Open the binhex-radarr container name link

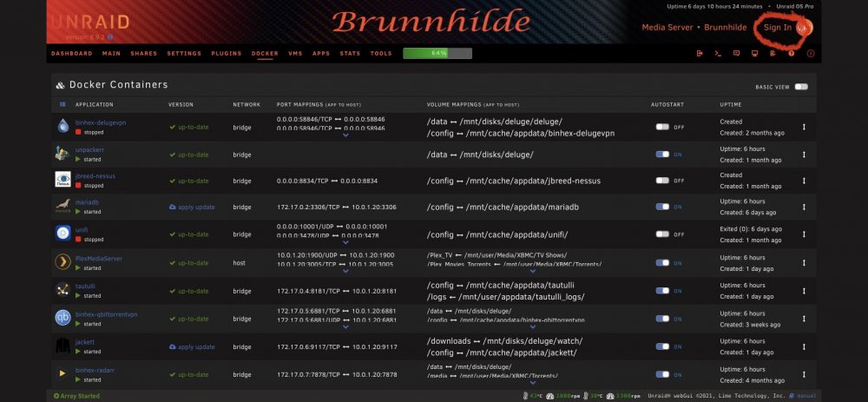click(95, 370)
